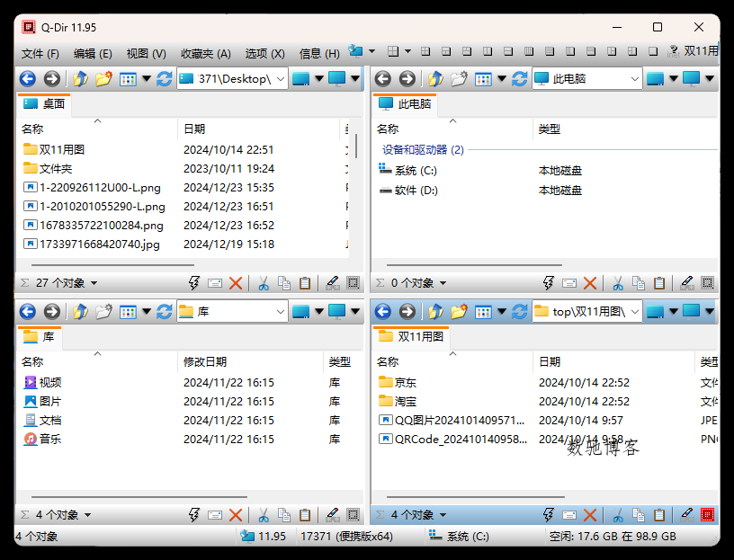Select QRCode_202410140958 file

452,440
